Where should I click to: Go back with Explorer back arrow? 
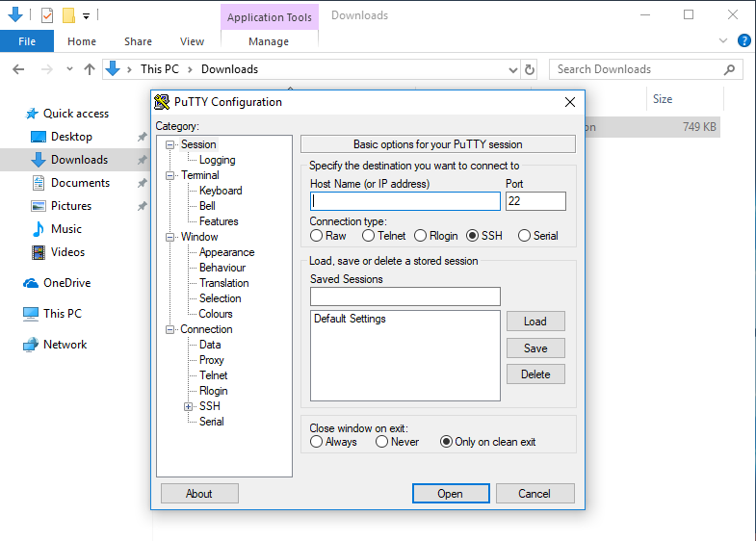point(18,69)
